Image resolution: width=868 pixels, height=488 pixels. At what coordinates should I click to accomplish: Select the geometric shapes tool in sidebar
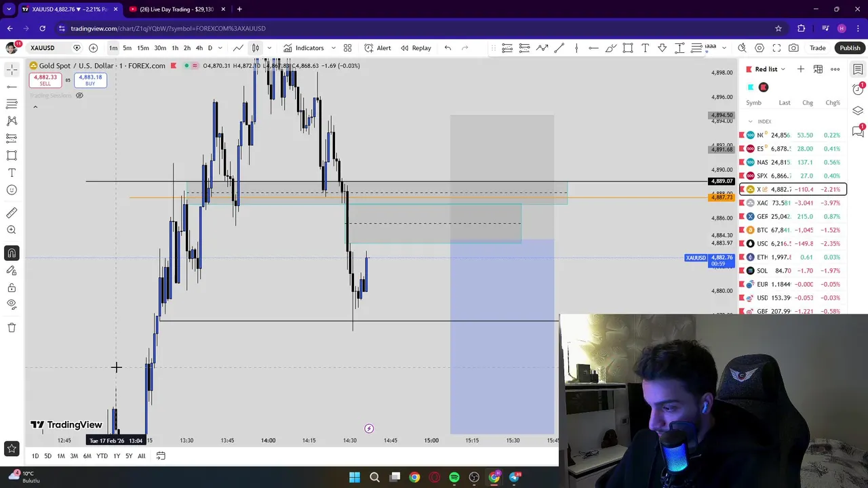point(12,155)
